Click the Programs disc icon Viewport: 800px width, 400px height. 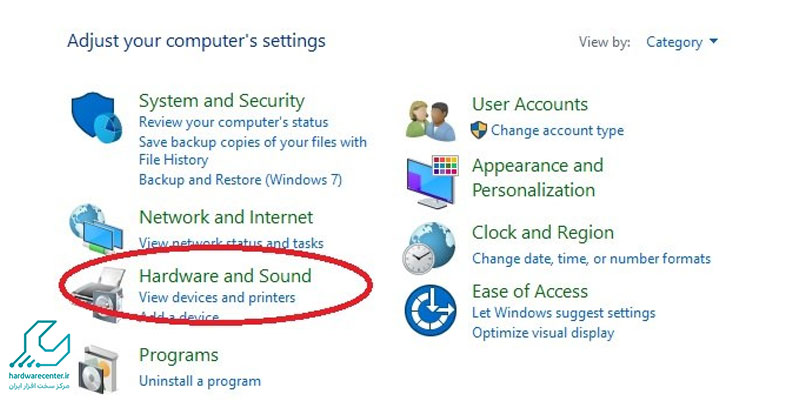click(98, 370)
